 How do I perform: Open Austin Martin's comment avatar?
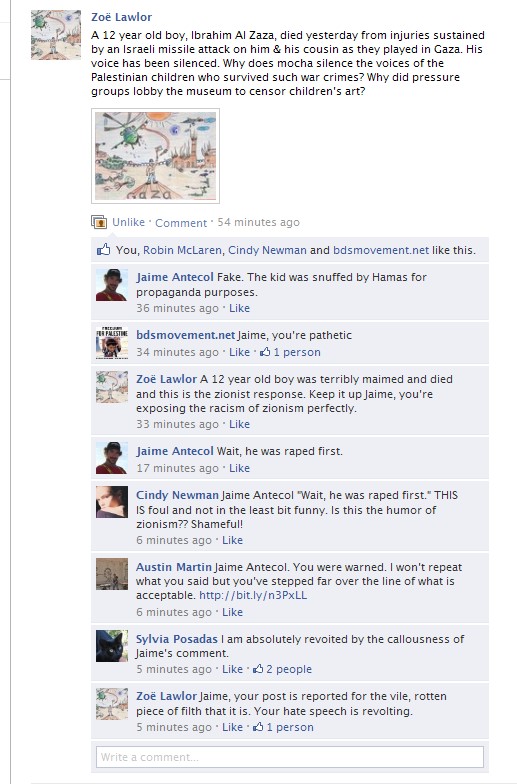112,574
